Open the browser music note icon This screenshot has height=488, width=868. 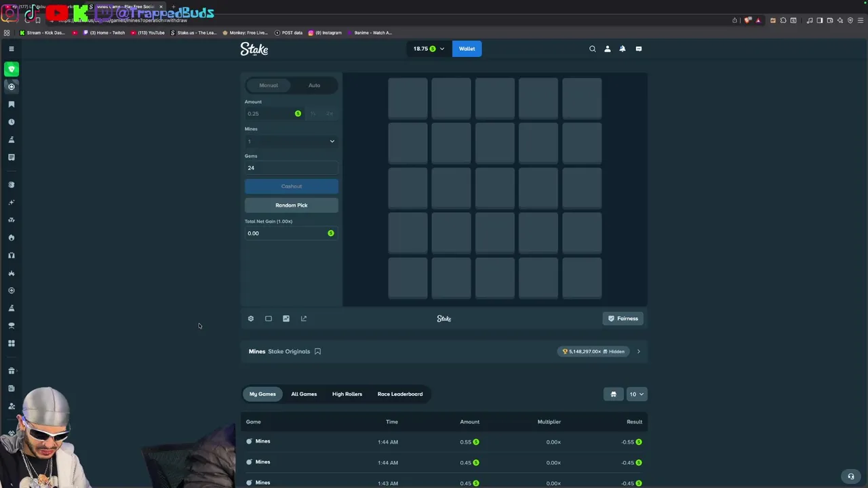(810, 20)
